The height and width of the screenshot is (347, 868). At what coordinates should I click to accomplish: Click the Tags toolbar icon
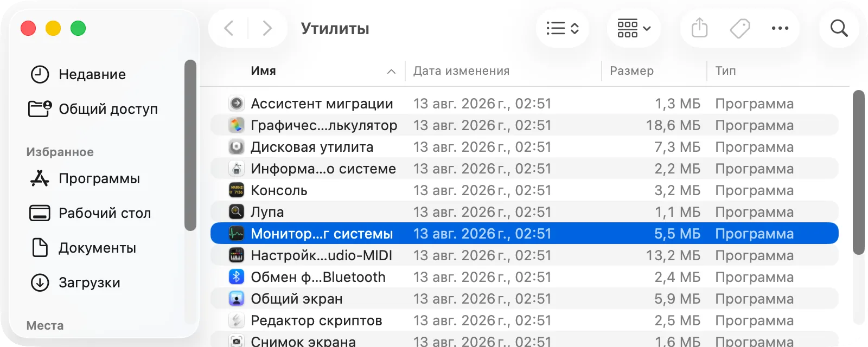(740, 28)
